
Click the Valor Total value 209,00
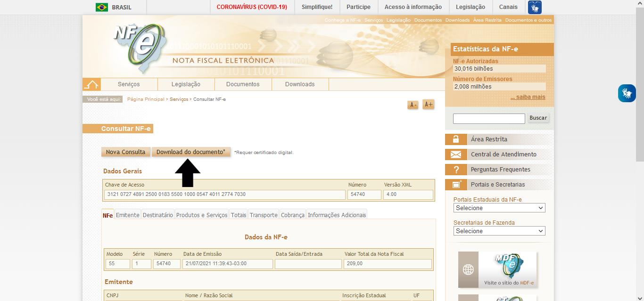pos(388,264)
